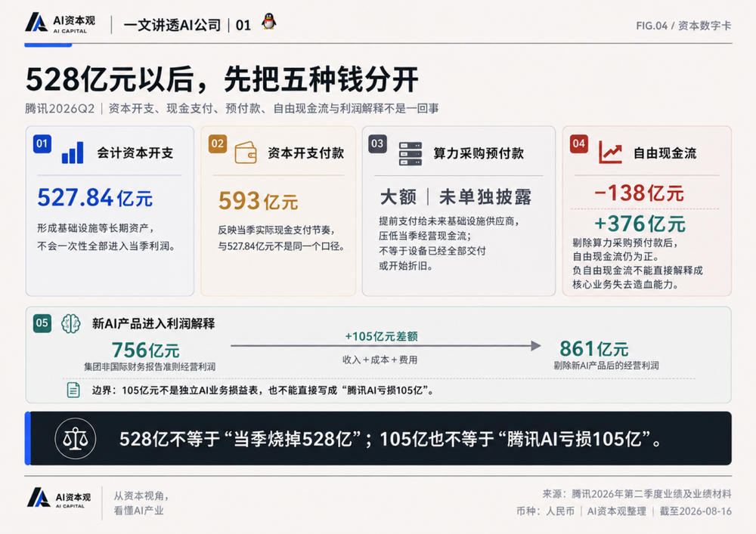Click the line 反映当季实际现金支付节奏，

(276, 230)
